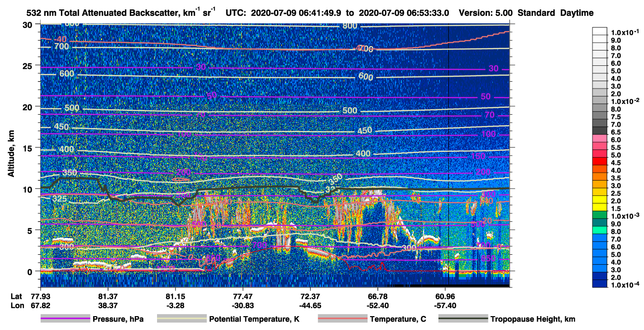Click the "Lon" row label below the plot

[16, 306]
